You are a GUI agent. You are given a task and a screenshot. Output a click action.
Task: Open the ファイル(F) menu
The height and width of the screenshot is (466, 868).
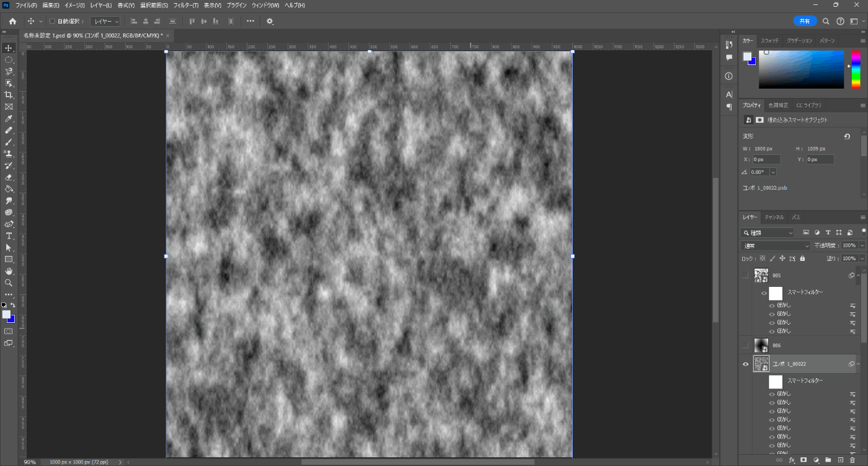[26, 5]
